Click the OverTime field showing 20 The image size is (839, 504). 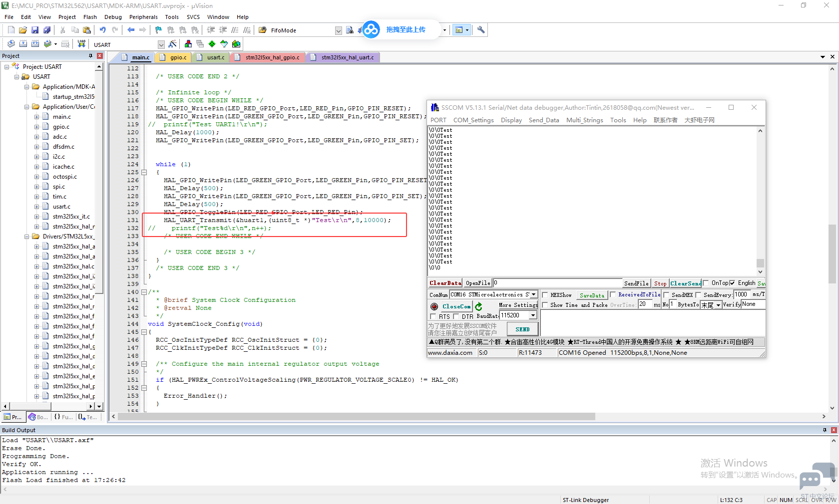tap(645, 304)
